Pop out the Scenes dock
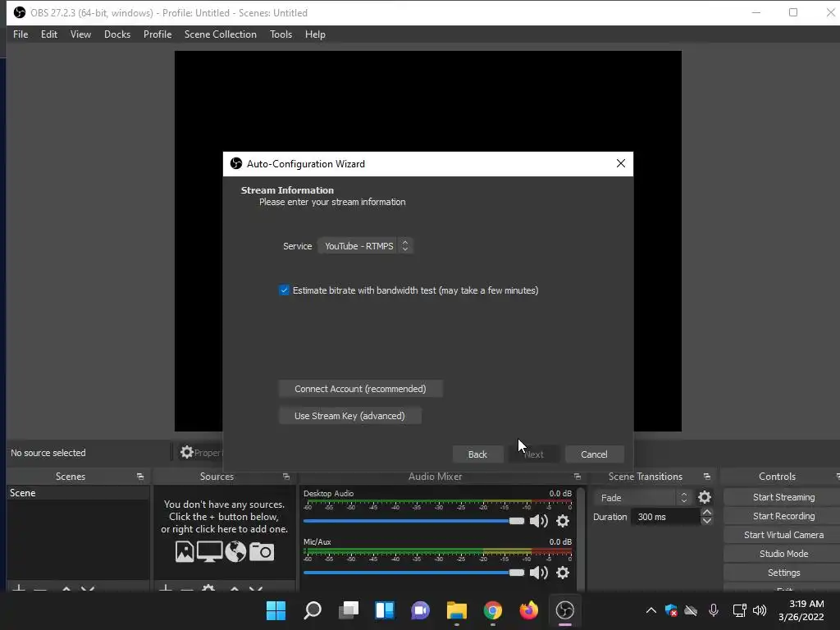840x630 pixels. (140, 477)
